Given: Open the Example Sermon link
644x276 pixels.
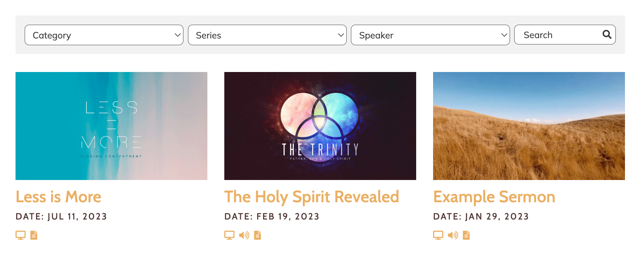Looking at the screenshot, I should coord(494,197).
